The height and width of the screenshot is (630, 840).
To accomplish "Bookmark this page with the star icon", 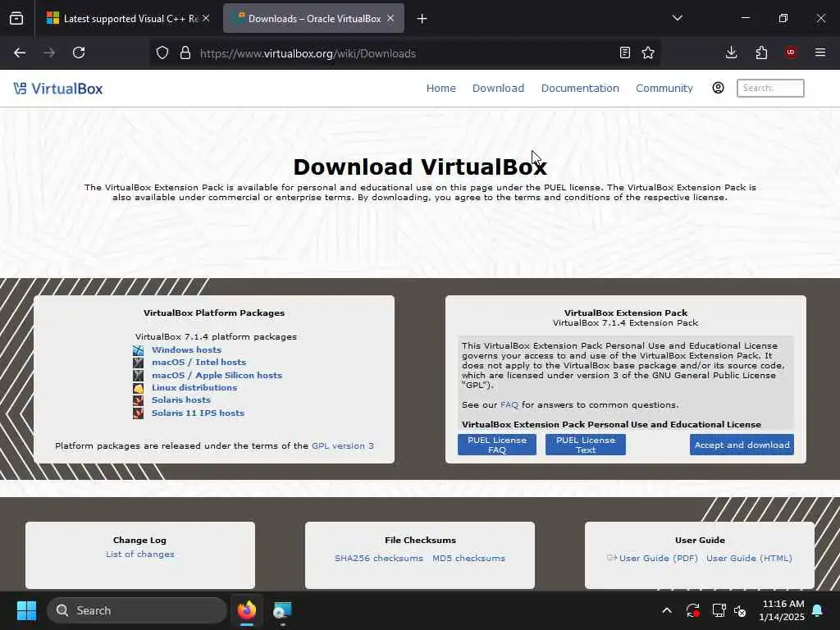I will [x=648, y=52].
